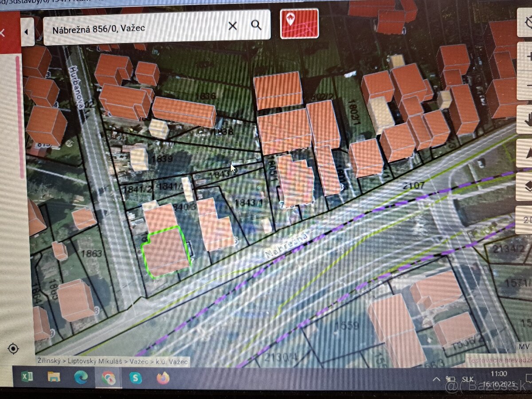Open the map layers button
Viewport: 532px width, 399px height.
coord(526,187)
